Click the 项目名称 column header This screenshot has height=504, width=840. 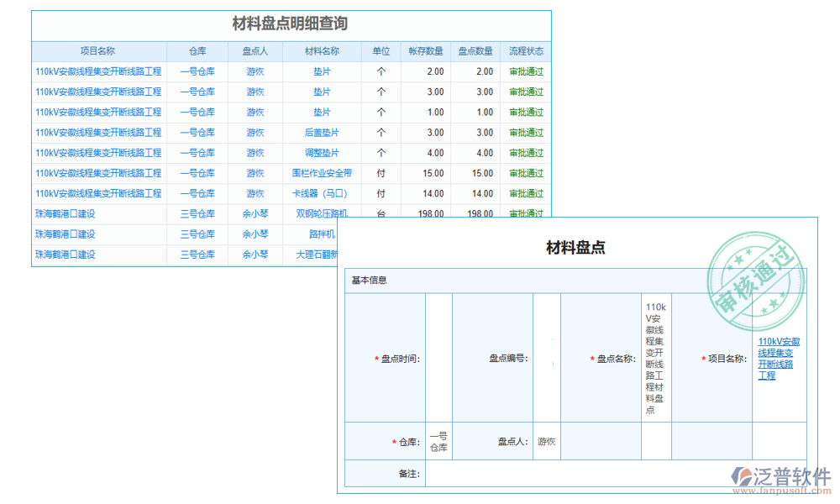coord(98,51)
